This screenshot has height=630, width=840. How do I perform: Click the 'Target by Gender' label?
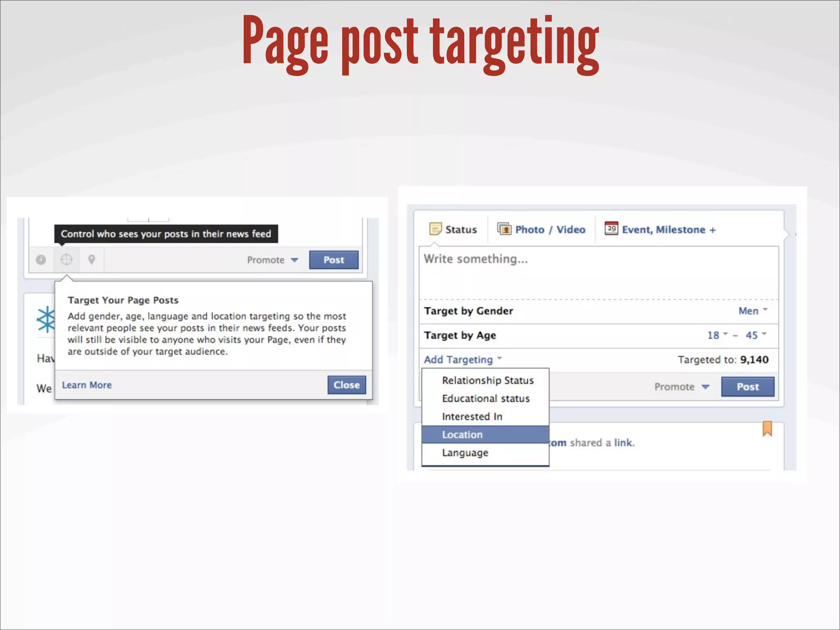click(x=468, y=311)
